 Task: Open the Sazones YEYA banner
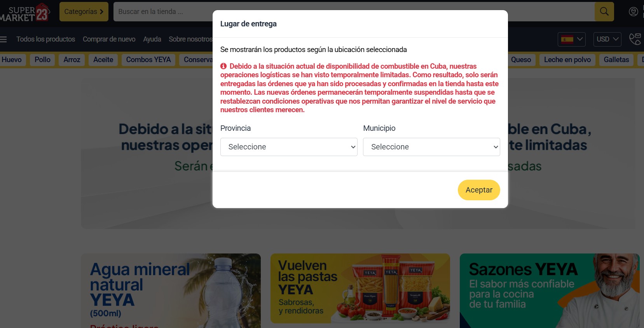click(550, 290)
